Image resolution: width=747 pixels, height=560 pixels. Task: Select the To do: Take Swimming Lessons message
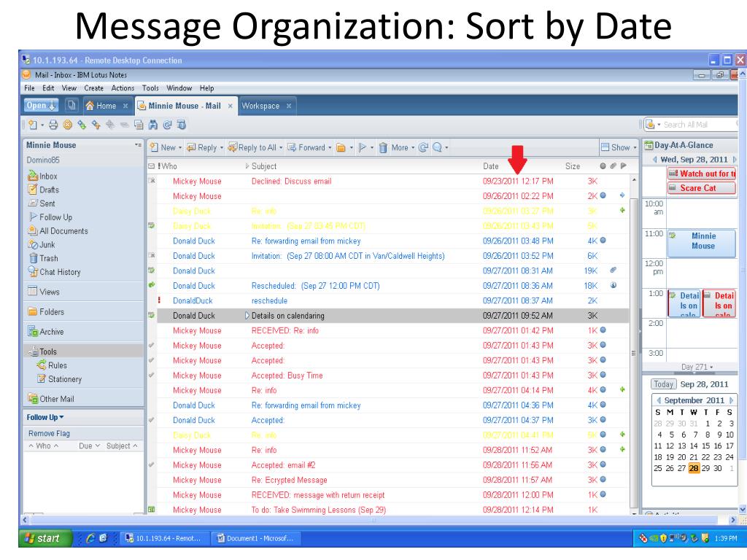[390, 510]
